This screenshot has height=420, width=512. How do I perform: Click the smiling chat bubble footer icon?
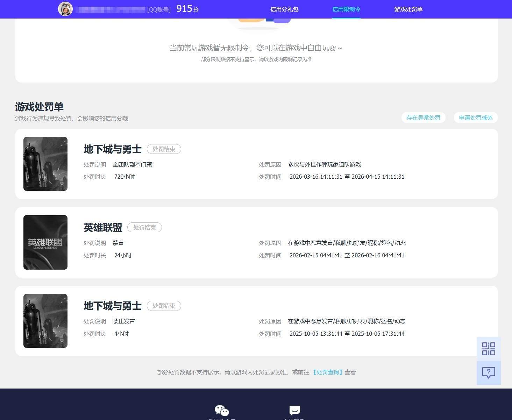(x=295, y=410)
